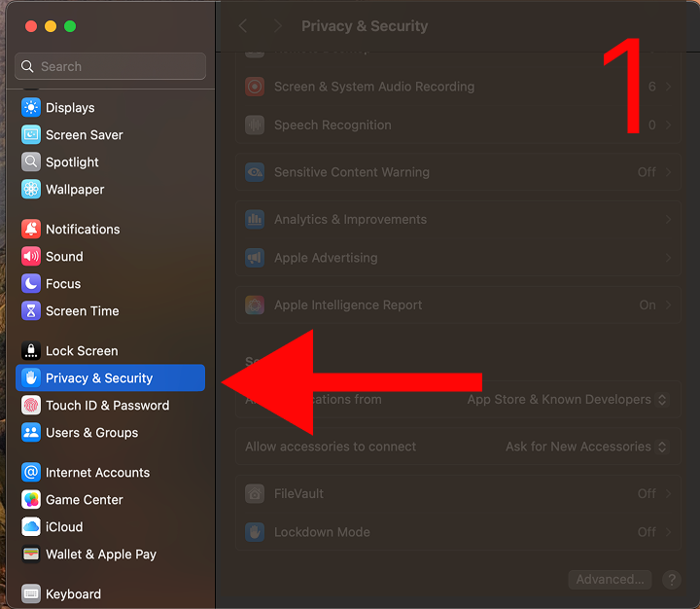
Task: Click the Advanced... button
Action: click(610, 580)
